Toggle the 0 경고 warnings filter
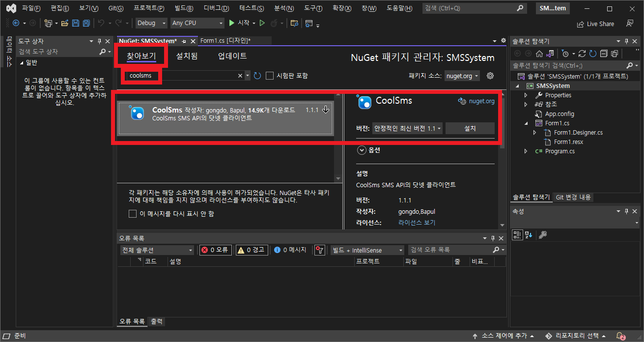Image resolution: width=644 pixels, height=342 pixels. (252, 250)
